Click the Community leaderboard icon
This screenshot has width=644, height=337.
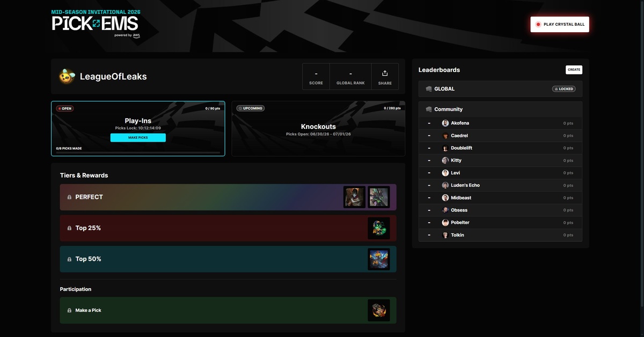point(429,109)
